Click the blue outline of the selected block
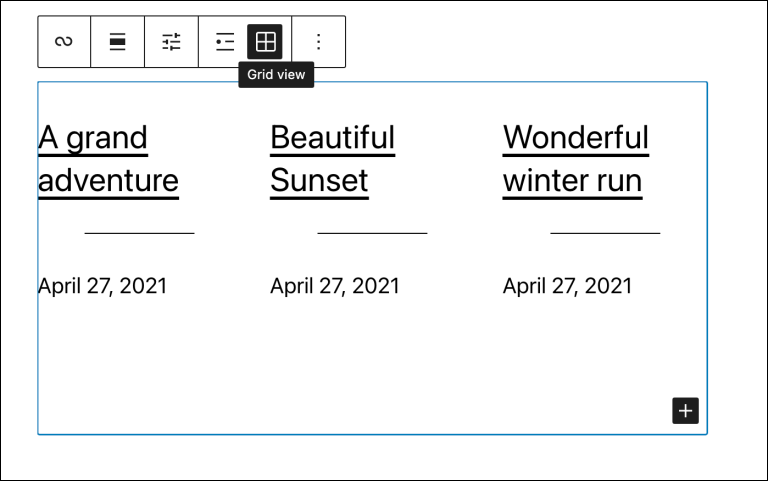 click(372, 434)
